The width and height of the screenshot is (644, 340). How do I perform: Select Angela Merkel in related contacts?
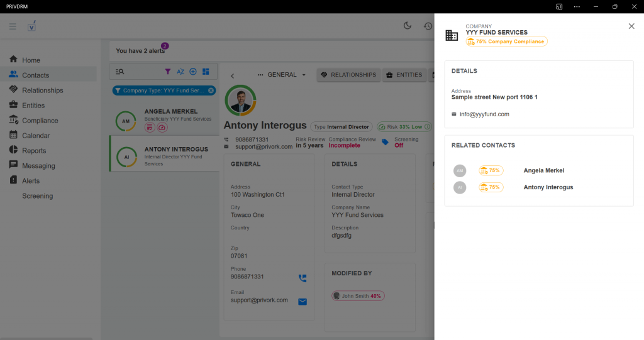[543, 170]
